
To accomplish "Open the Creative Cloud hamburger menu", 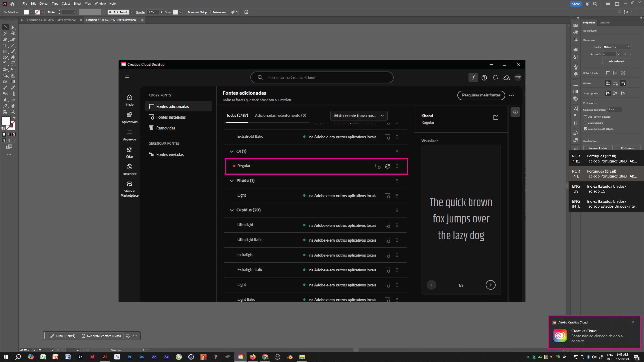I will [x=127, y=77].
